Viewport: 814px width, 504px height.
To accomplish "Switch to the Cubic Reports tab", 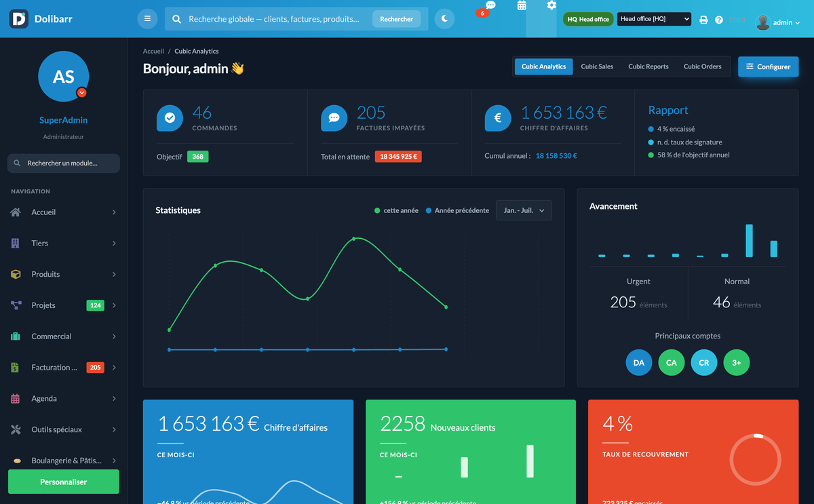I will [x=648, y=66].
